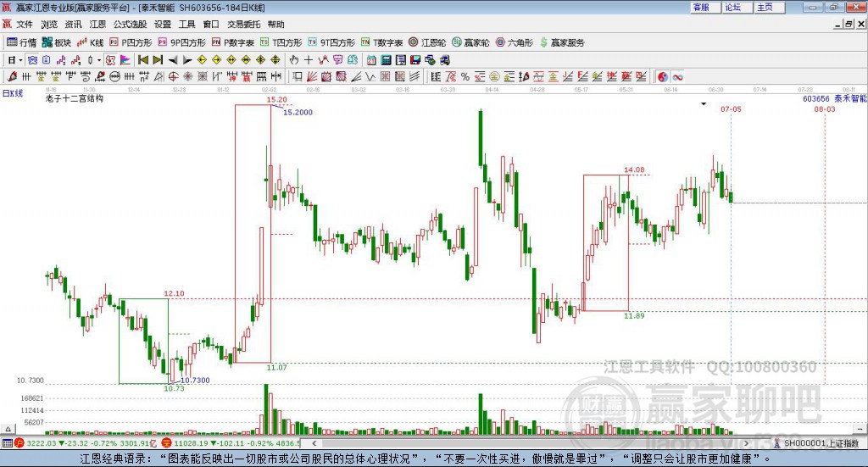Open the calculator icon
This screenshot has height=467, width=868.
coord(386,60)
